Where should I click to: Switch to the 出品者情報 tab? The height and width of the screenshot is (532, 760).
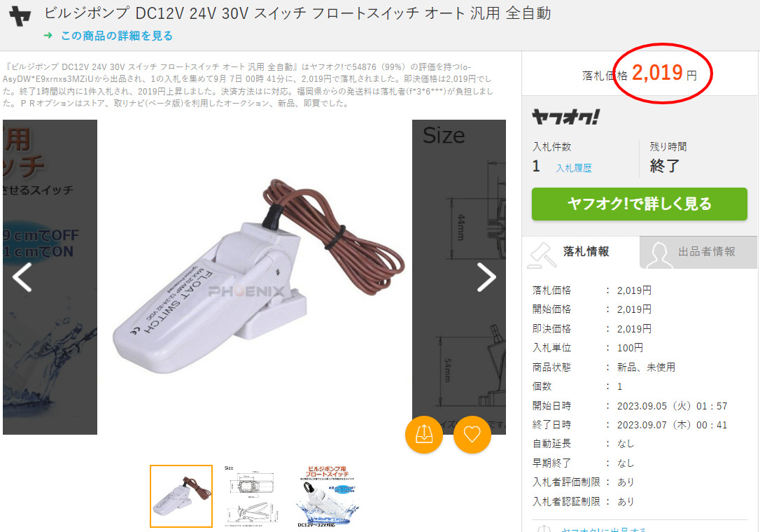tap(698, 252)
